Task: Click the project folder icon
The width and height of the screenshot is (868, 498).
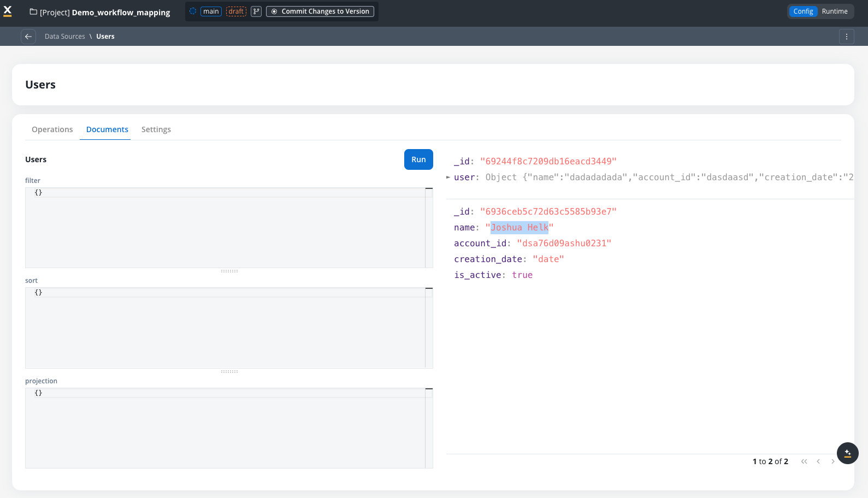Action: 33,12
